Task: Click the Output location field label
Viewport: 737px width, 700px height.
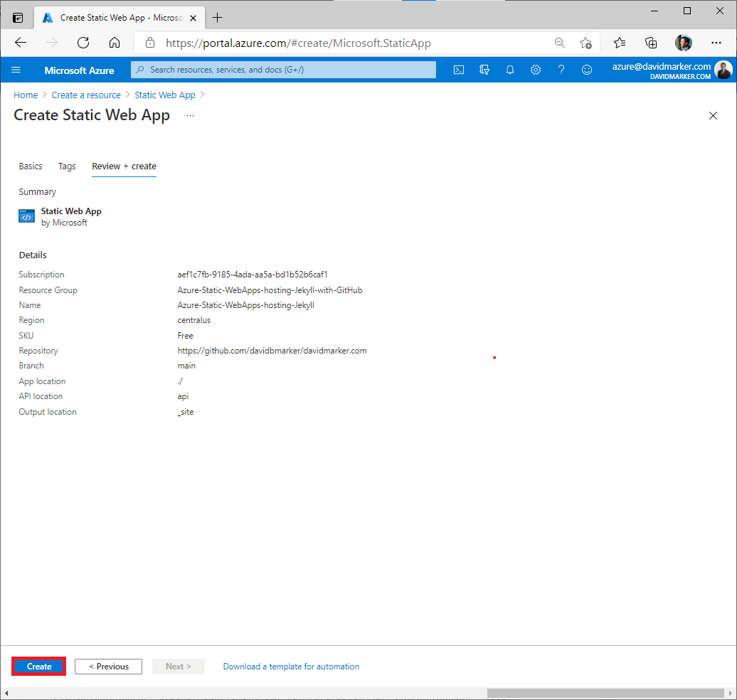Action: [48, 412]
